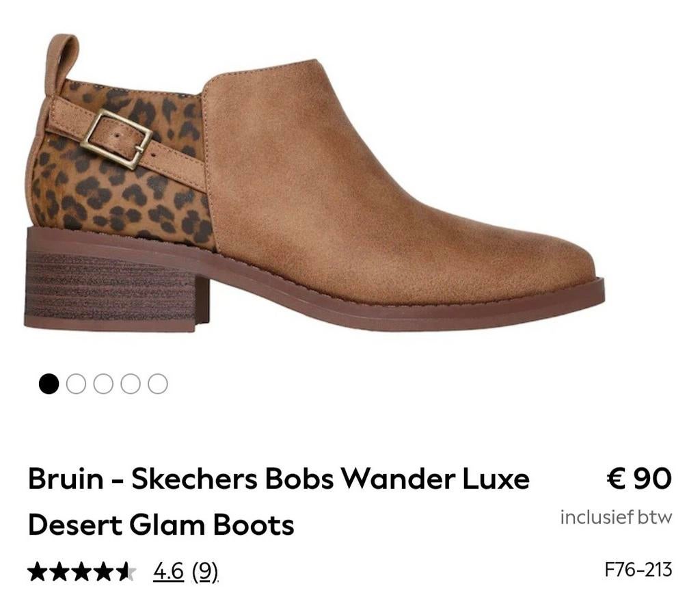Select the third carousel dot indicator

tap(103, 383)
